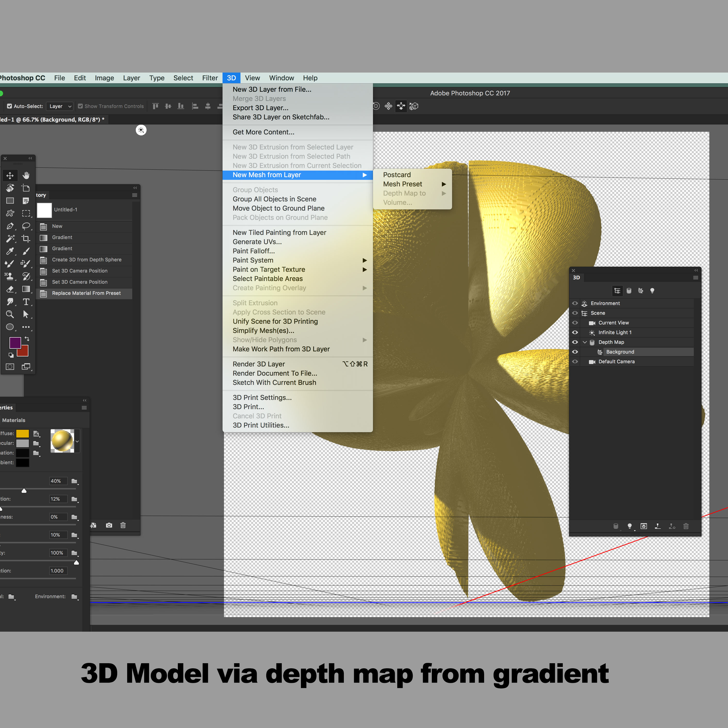Choose 3D Print Settings...
728x728 pixels.
click(x=298, y=397)
